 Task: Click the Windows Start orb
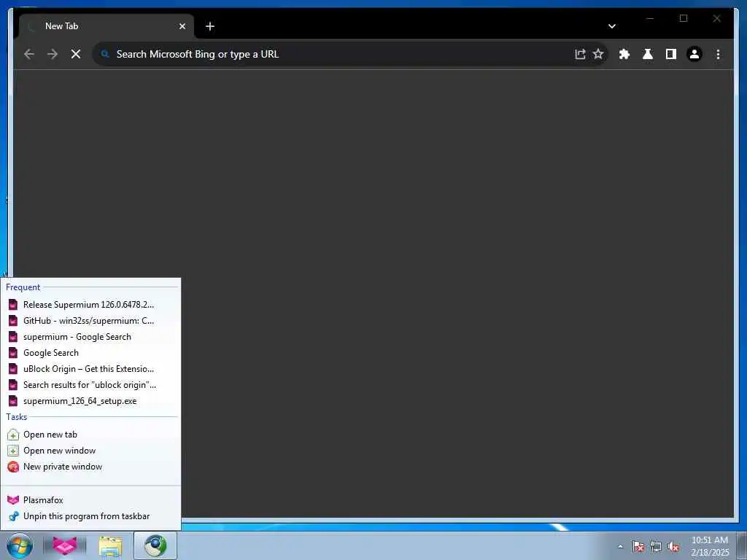coord(20,545)
